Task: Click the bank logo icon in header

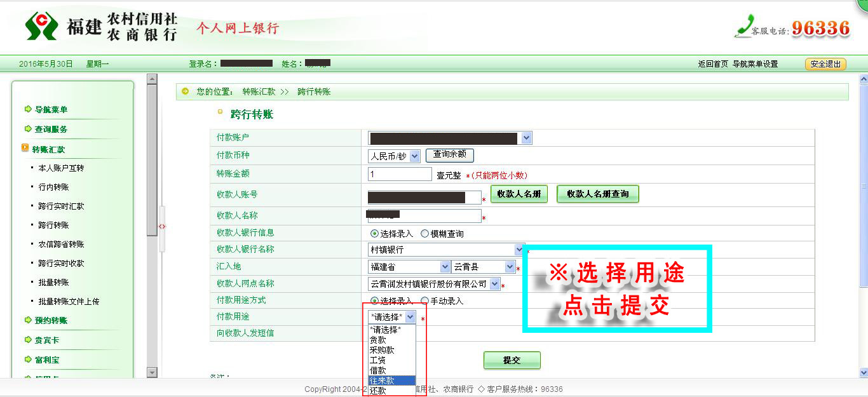Action: (41, 26)
